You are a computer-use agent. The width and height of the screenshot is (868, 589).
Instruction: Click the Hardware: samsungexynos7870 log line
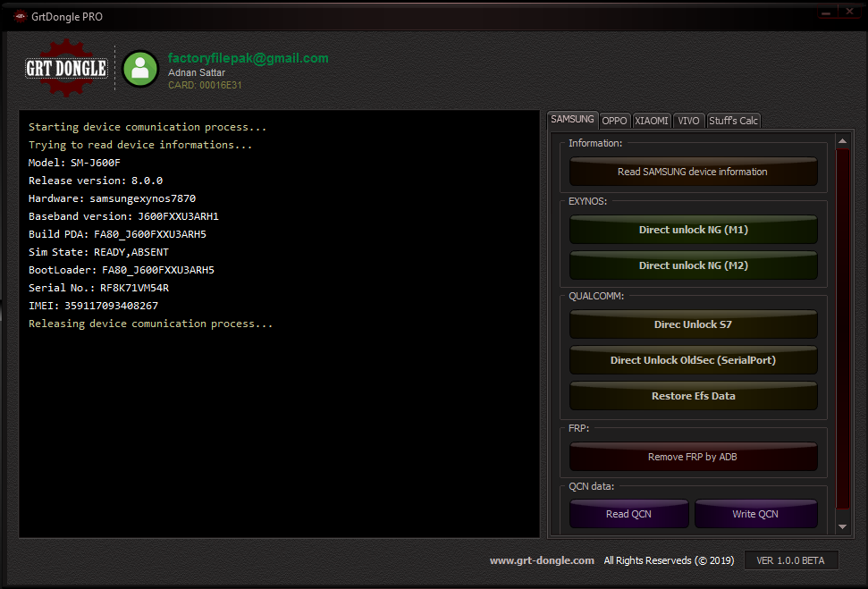point(112,198)
